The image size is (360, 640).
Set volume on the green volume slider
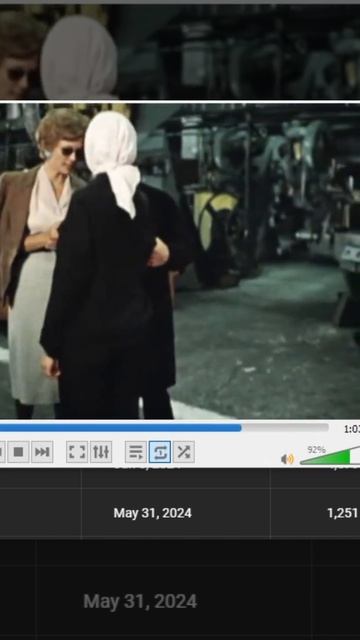coord(330,456)
